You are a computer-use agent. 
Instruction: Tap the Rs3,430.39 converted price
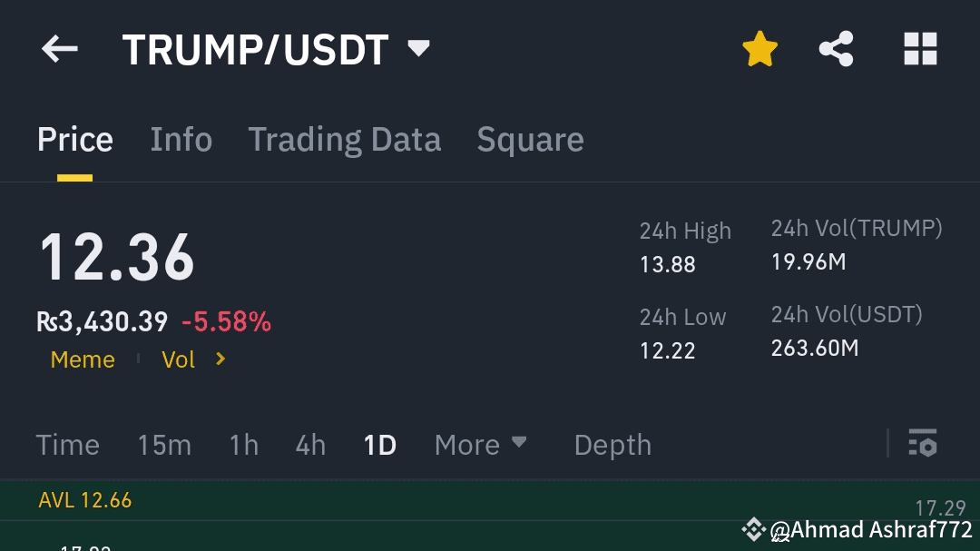102,321
